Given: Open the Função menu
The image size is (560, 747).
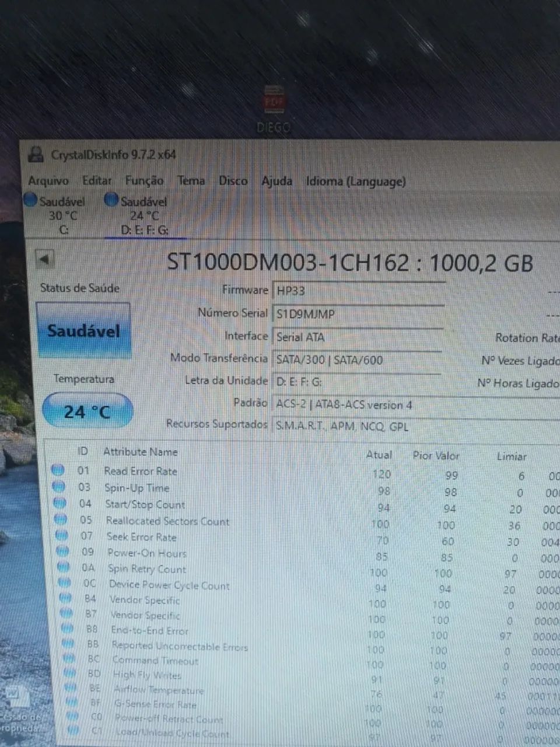Looking at the screenshot, I should tap(145, 181).
